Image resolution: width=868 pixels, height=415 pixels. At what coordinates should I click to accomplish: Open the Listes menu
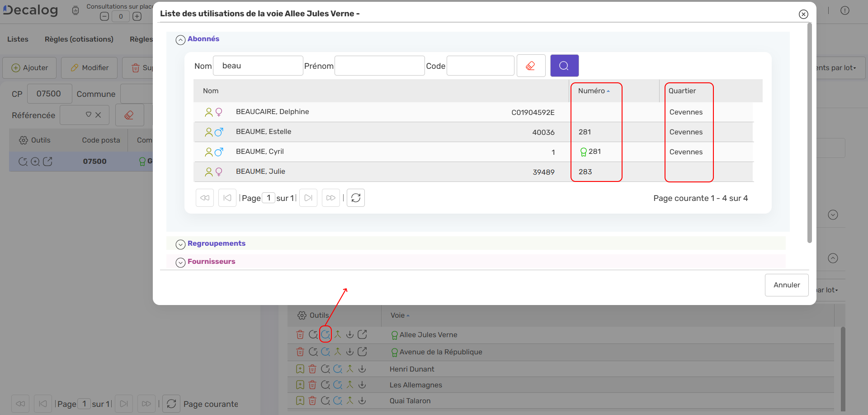[x=18, y=39]
